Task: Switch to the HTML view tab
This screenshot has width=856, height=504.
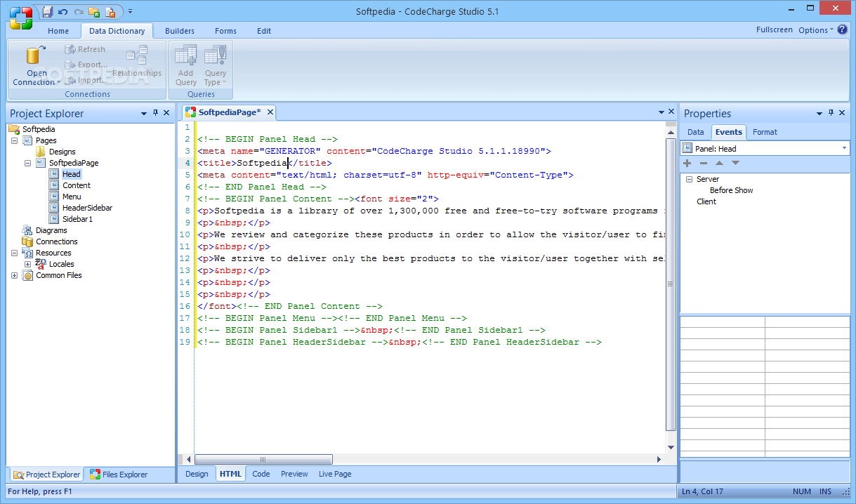Action: [230, 474]
